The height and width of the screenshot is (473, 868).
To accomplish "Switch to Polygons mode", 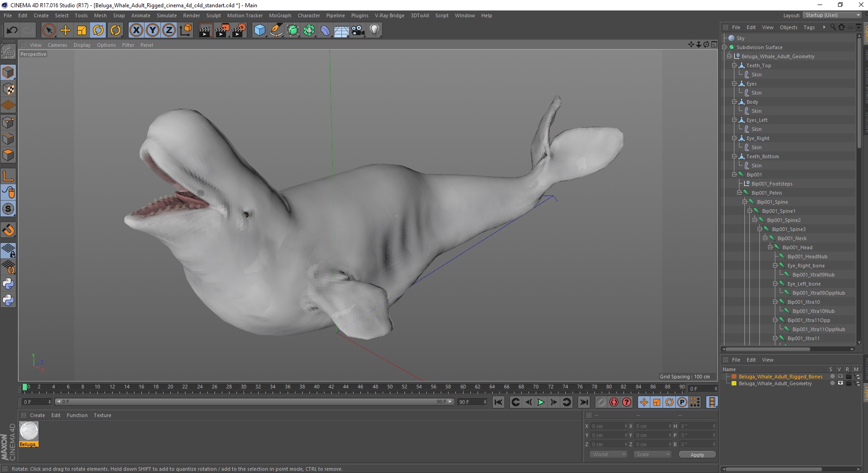I will pyautogui.click(x=8, y=155).
